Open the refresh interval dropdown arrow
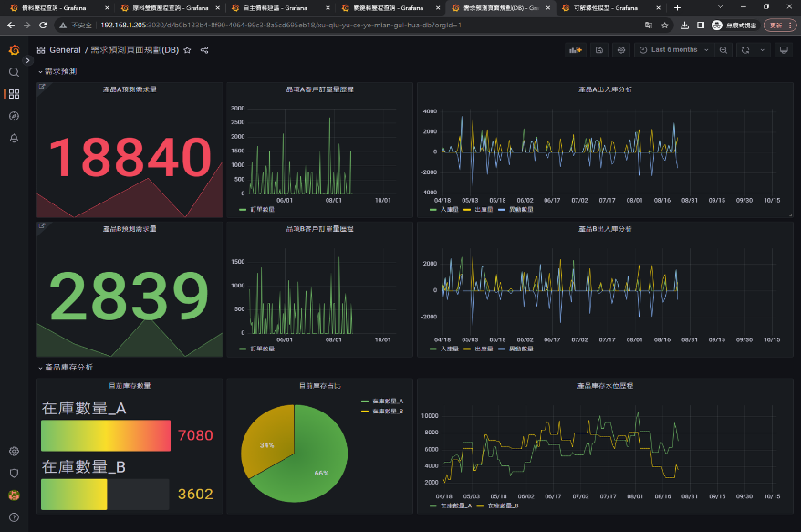Viewport: 801px width, 532px height. coord(763,50)
